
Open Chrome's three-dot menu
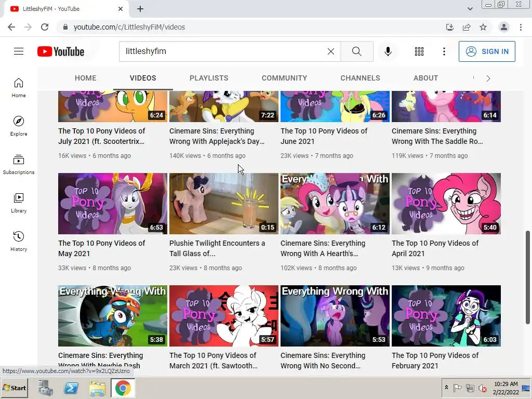tap(521, 27)
